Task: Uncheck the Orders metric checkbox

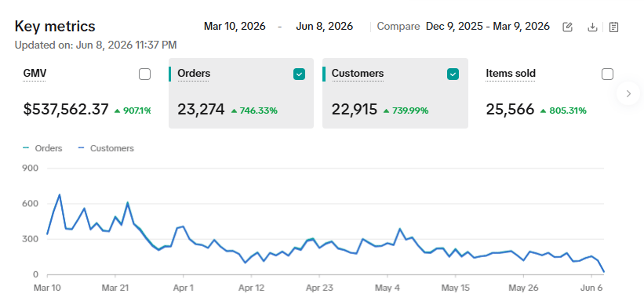Action: pos(299,74)
